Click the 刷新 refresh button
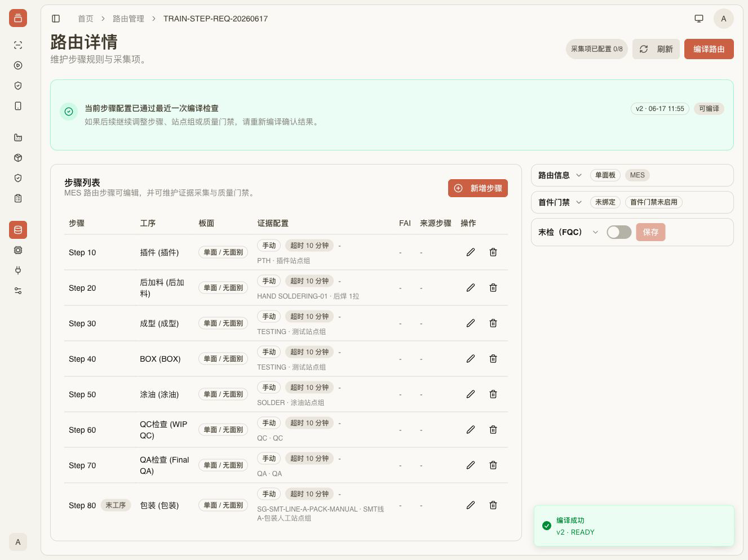This screenshot has width=748, height=560. click(656, 49)
